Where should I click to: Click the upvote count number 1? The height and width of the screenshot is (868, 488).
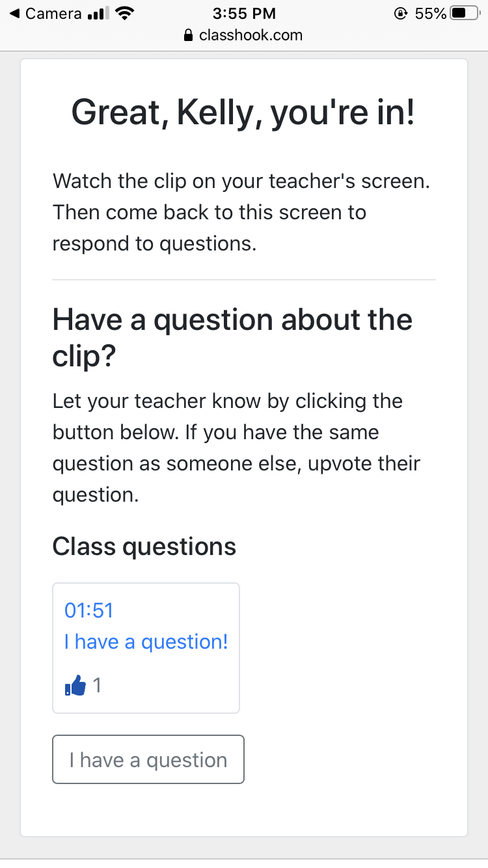[97, 685]
